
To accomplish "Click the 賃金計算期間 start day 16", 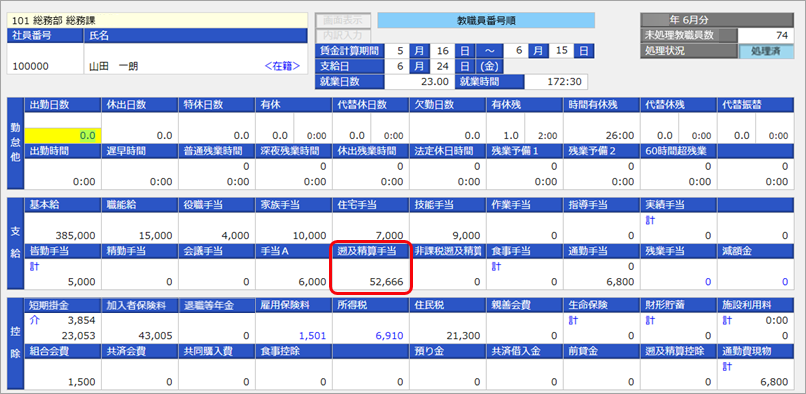I will pos(443,51).
